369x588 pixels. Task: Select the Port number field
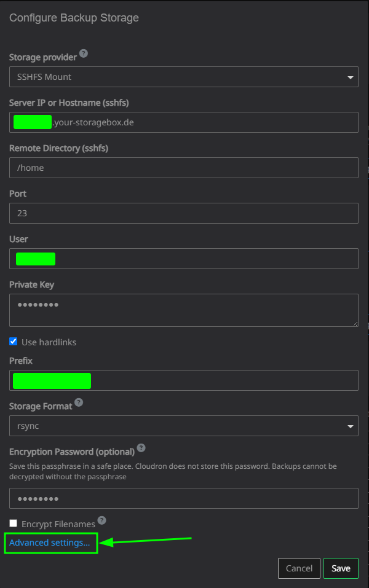(x=183, y=213)
